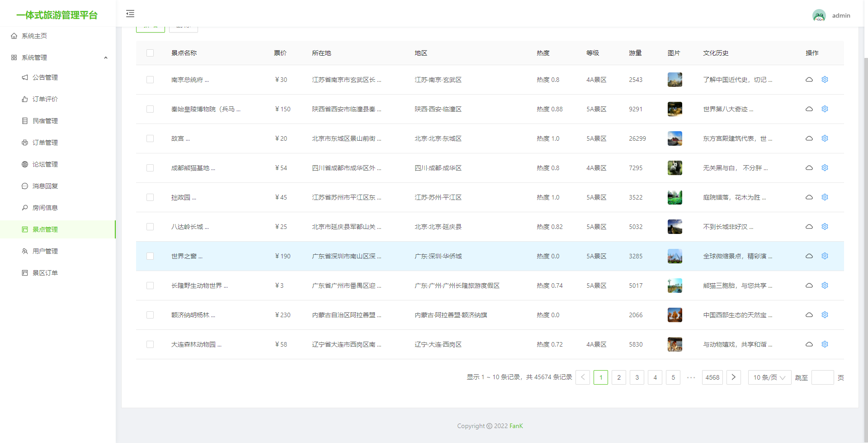Click cloud icon in 拙政园 row
Screen dimensions: 868x443
coord(809,197)
